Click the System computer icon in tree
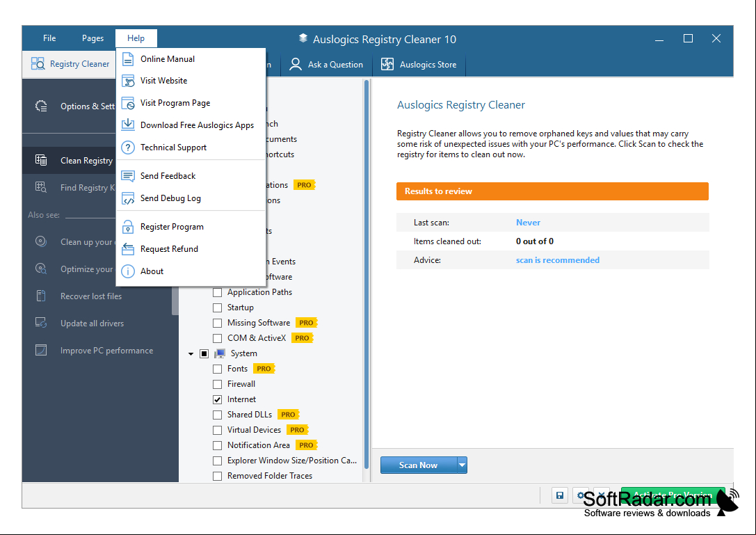 (x=220, y=353)
